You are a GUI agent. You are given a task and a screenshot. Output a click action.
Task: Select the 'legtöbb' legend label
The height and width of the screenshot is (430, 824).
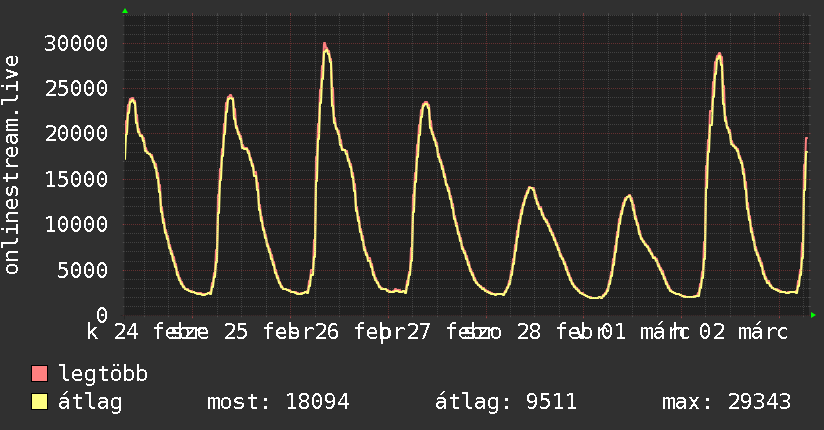tap(103, 374)
